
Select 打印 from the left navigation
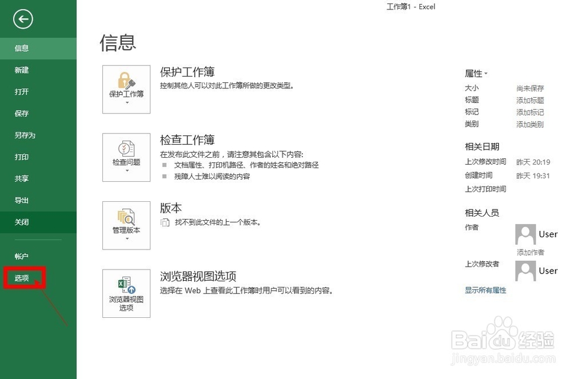(x=22, y=157)
